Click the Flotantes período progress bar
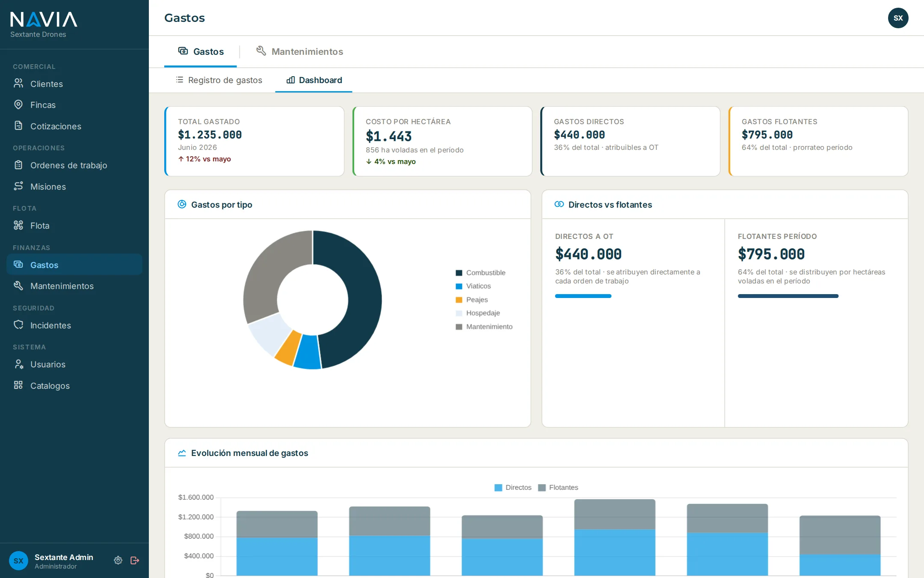The image size is (924, 578). (x=788, y=296)
